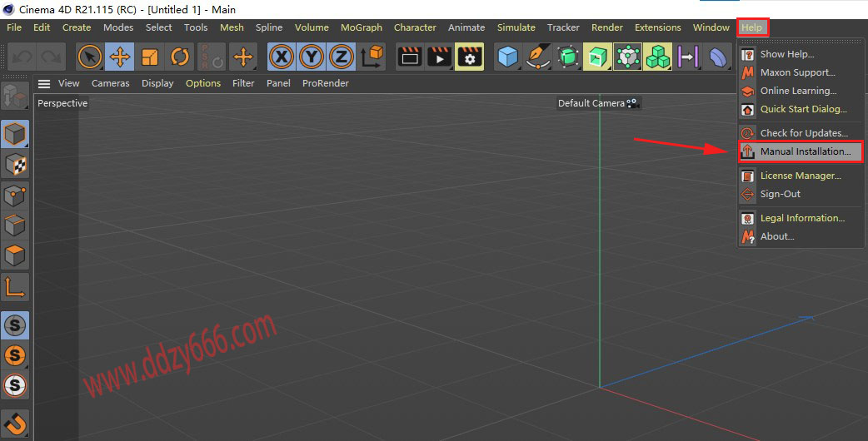
Task: Open About entry in Help menu
Action: click(x=801, y=236)
